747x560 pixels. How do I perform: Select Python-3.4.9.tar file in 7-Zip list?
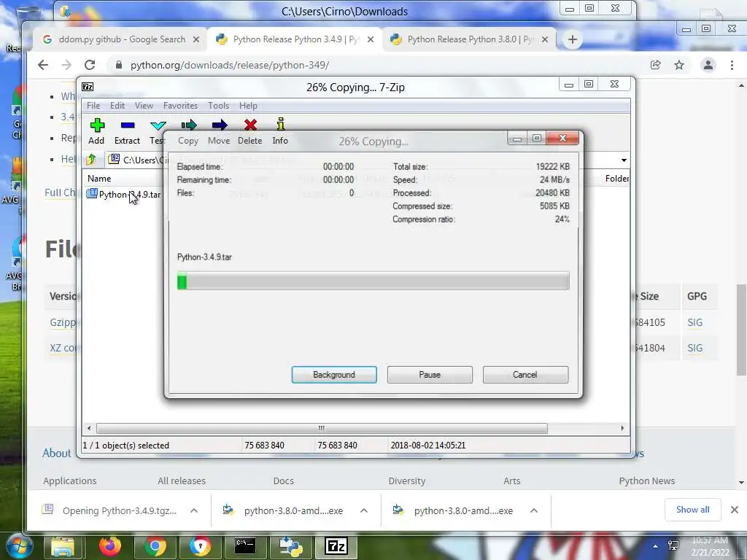point(124,194)
